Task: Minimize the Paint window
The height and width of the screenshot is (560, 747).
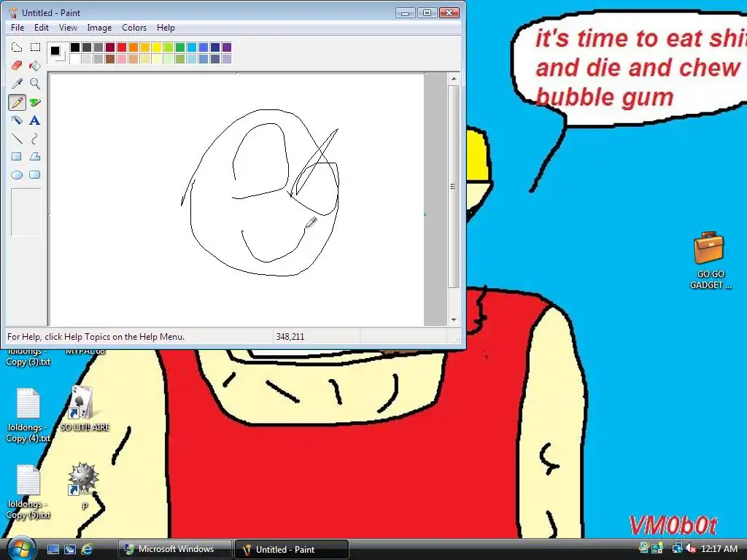Action: point(405,13)
